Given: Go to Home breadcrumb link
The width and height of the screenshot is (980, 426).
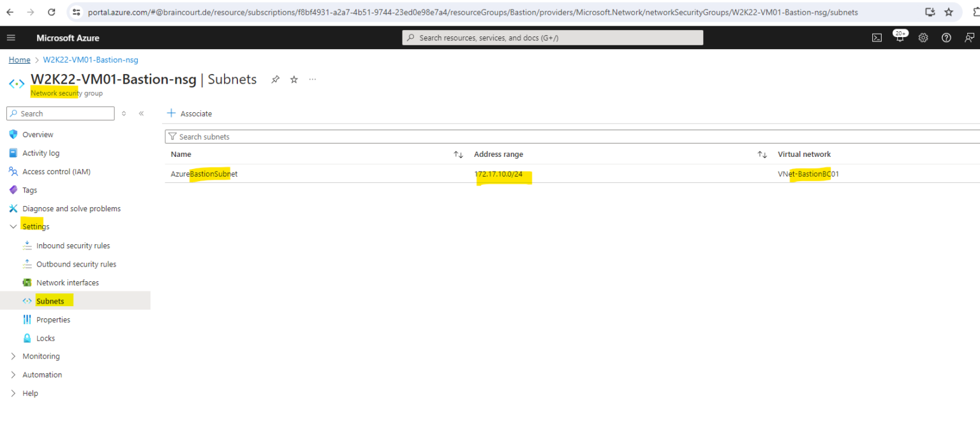Looking at the screenshot, I should tap(19, 60).
